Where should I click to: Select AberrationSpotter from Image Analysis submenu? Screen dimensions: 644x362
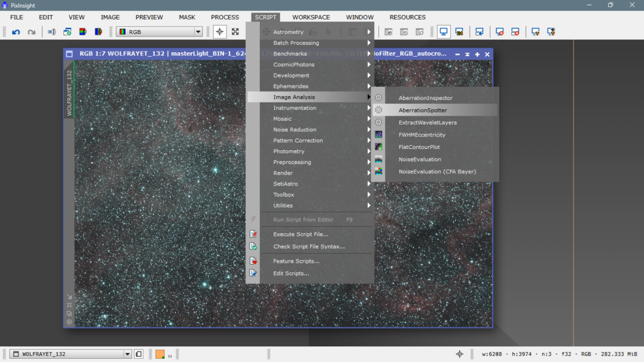pos(435,110)
